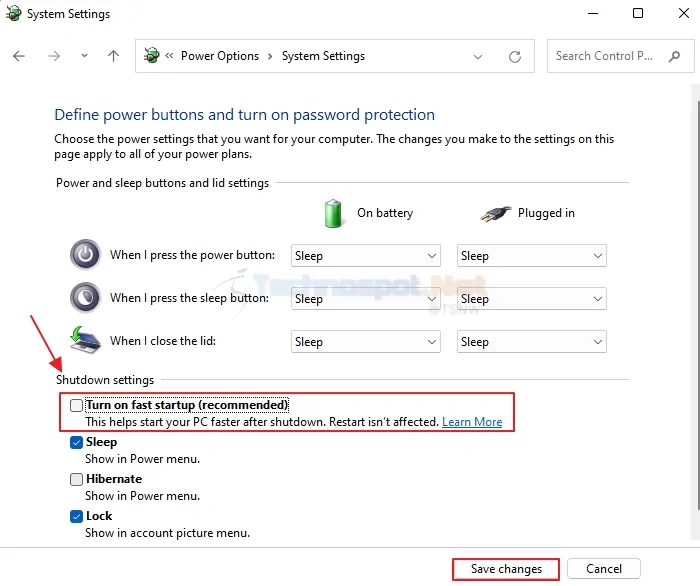Refresh the System Settings page
This screenshot has width=700, height=586.
515,56
